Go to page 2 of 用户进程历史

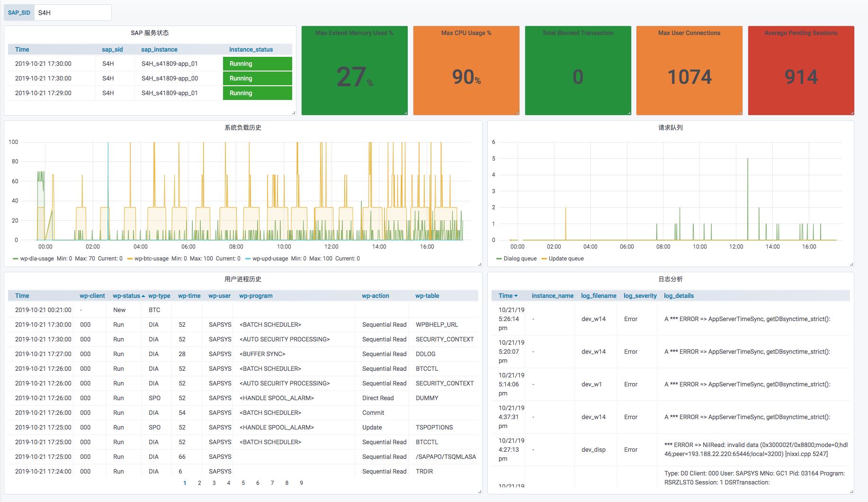199,483
